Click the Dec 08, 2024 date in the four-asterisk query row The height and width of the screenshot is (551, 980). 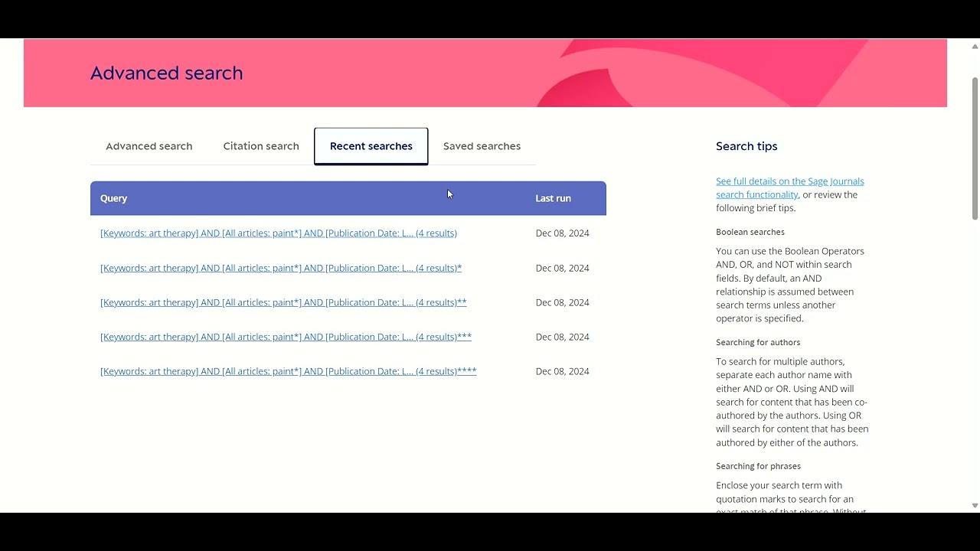pyautogui.click(x=562, y=371)
